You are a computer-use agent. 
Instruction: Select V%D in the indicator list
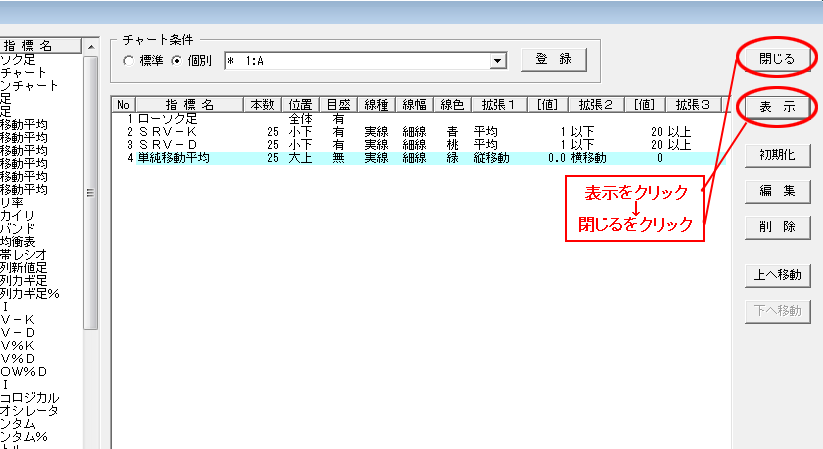(x=17, y=359)
